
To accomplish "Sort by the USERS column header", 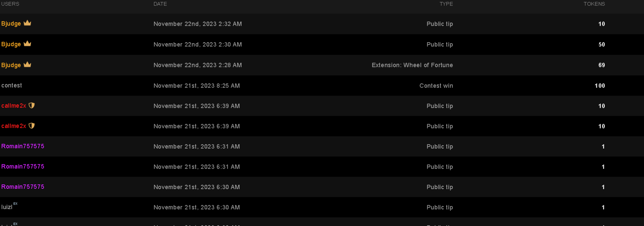I will click(10, 4).
